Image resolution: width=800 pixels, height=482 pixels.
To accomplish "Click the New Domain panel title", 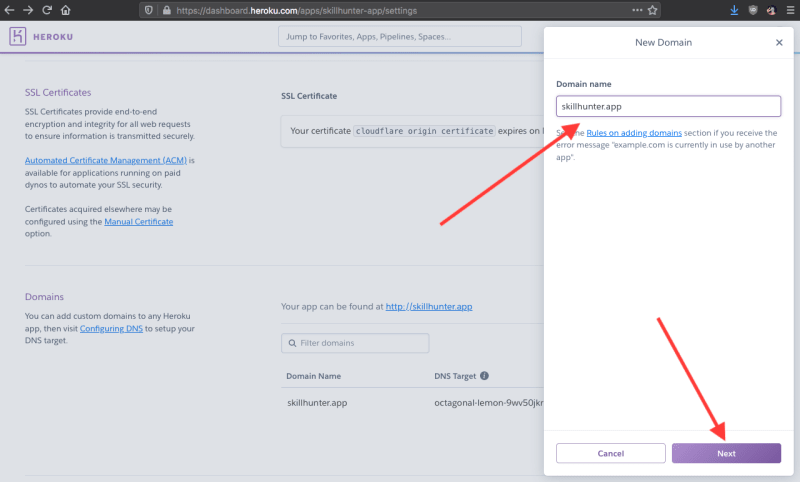I will click(664, 43).
